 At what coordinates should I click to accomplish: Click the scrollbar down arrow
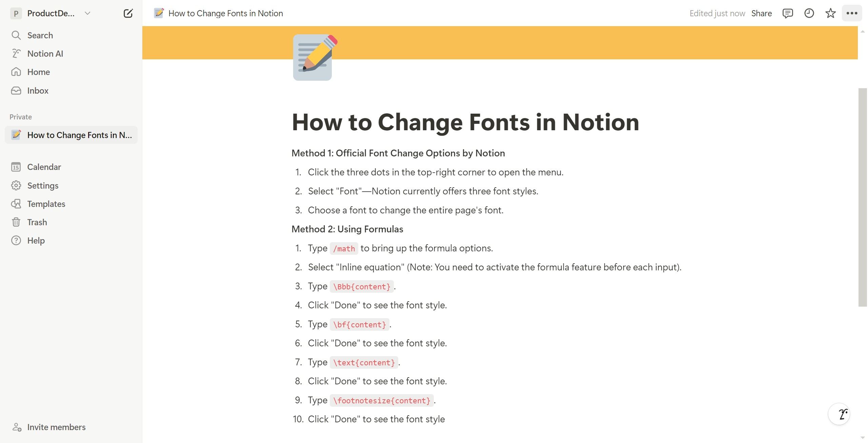[x=863, y=438]
